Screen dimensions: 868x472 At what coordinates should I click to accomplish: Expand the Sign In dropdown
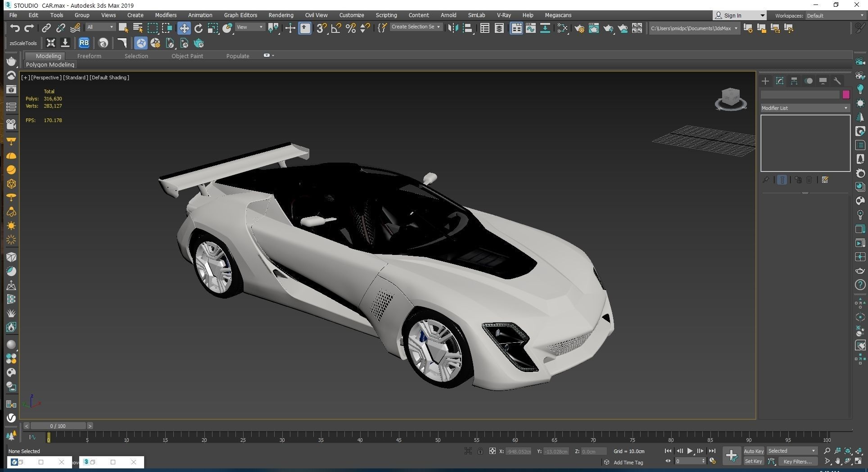tap(762, 15)
